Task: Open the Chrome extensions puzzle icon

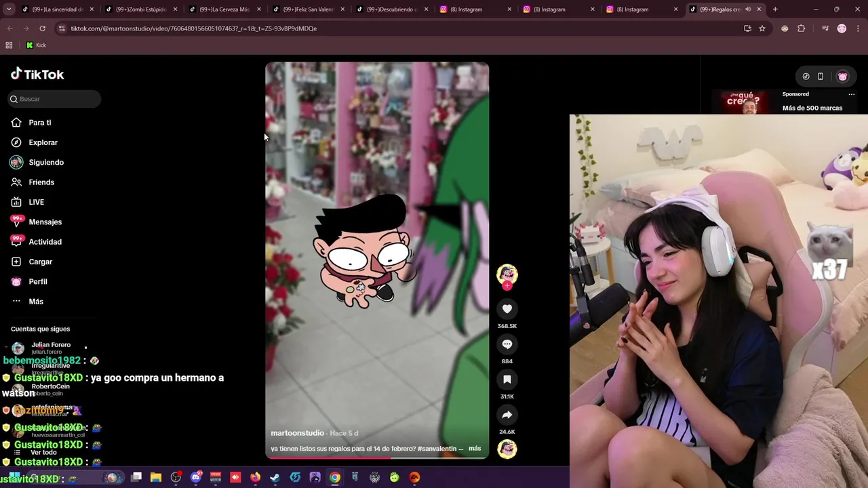Action: pyautogui.click(x=802, y=28)
